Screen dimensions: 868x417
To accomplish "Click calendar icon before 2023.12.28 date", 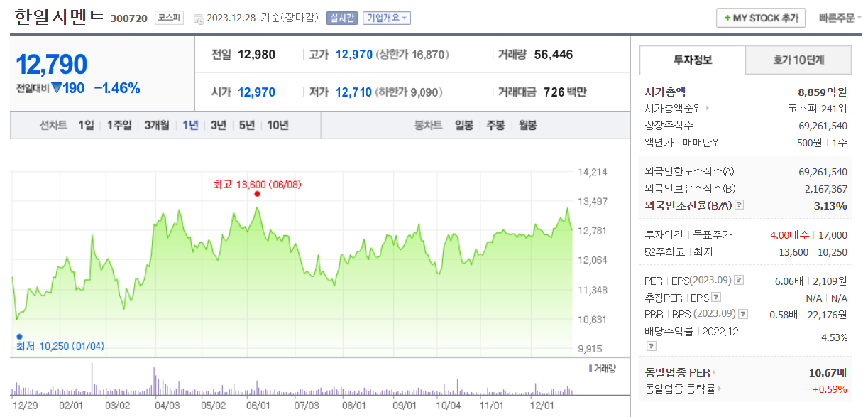I will click(198, 18).
